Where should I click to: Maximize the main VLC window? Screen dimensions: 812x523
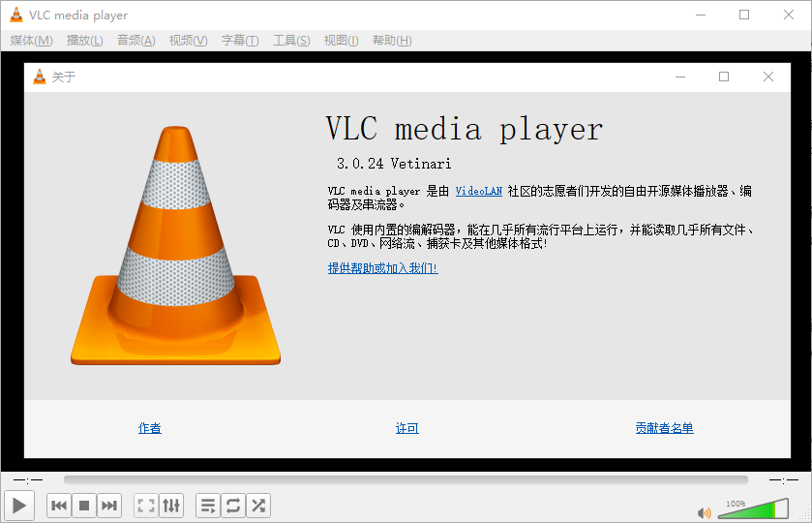[744, 15]
